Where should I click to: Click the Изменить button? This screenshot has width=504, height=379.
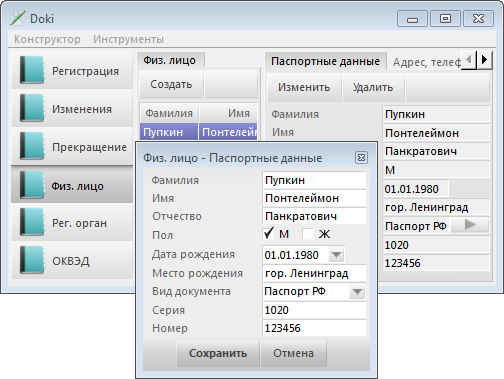tap(304, 87)
